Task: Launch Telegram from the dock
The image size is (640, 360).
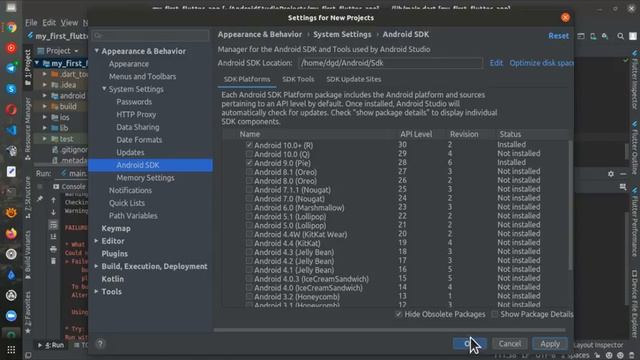Action: pyautogui.click(x=11, y=68)
